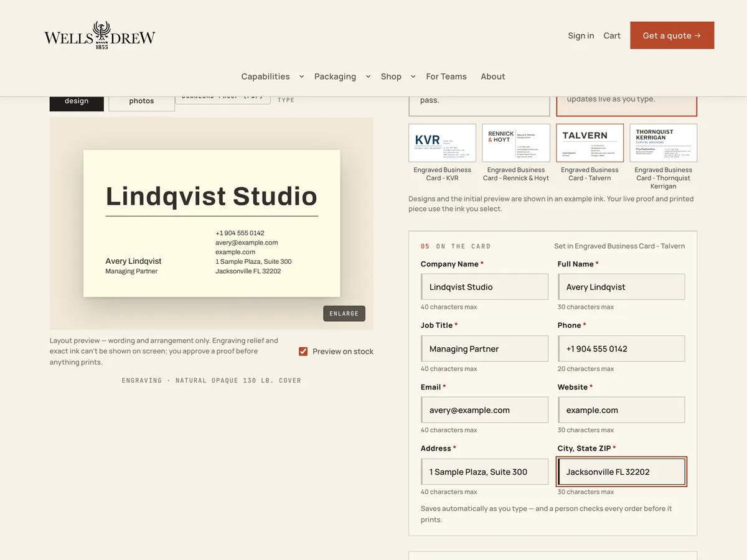Click the Sign in link
This screenshot has height=560, width=747.
click(x=581, y=35)
